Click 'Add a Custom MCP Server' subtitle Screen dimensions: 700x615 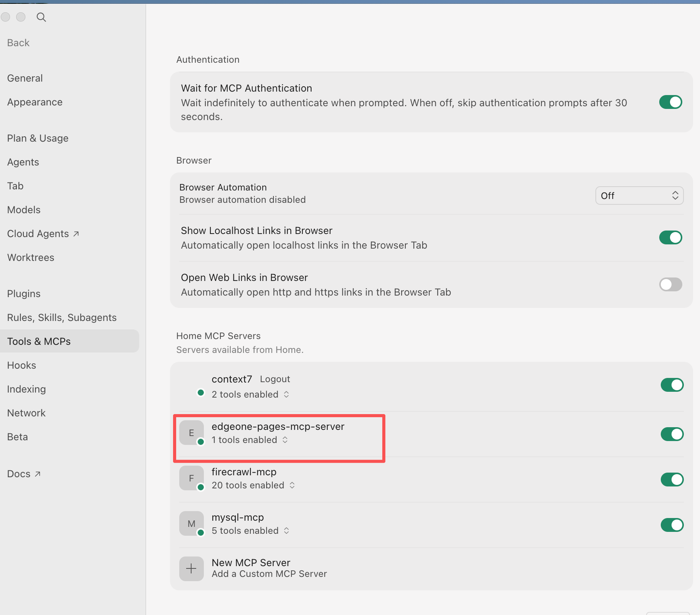click(269, 574)
